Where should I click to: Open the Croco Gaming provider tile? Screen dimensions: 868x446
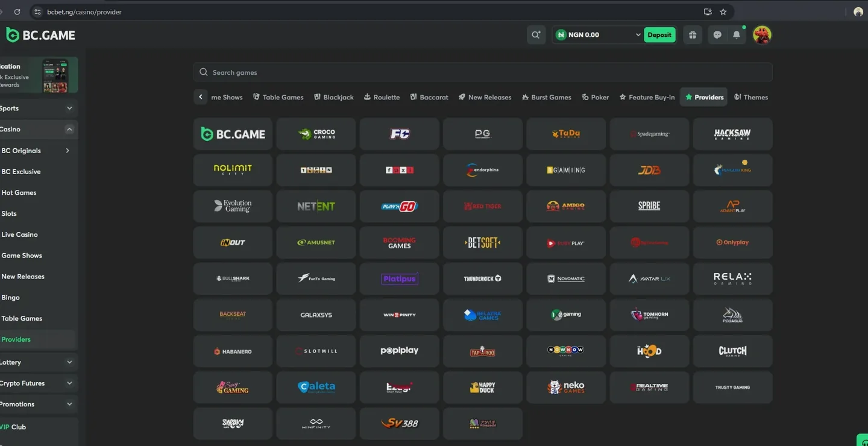(316, 134)
